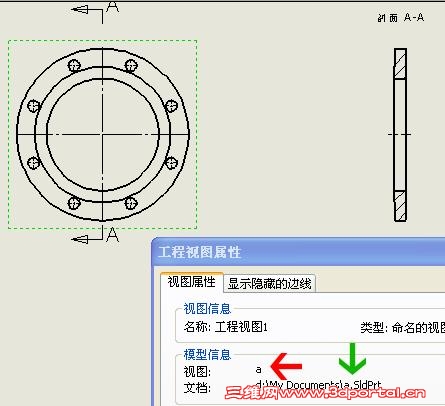Image resolution: width=445 pixels, height=406 pixels.
Task: Click the red arrow annotation in 模型信息
Action: coord(286,366)
